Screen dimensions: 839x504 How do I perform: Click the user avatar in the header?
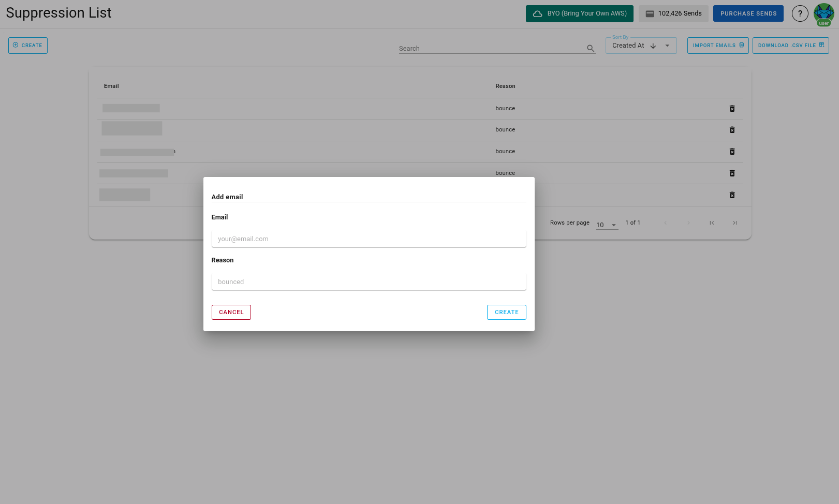pyautogui.click(x=823, y=13)
